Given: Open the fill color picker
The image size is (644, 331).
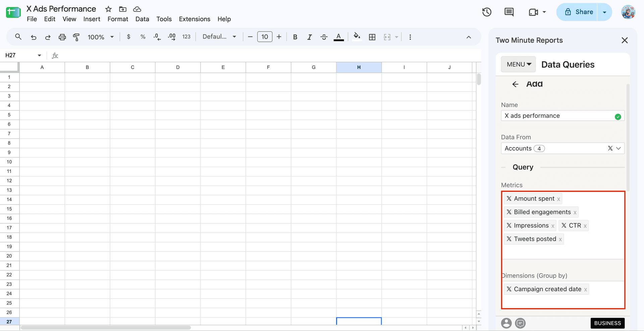Looking at the screenshot, I should point(357,37).
